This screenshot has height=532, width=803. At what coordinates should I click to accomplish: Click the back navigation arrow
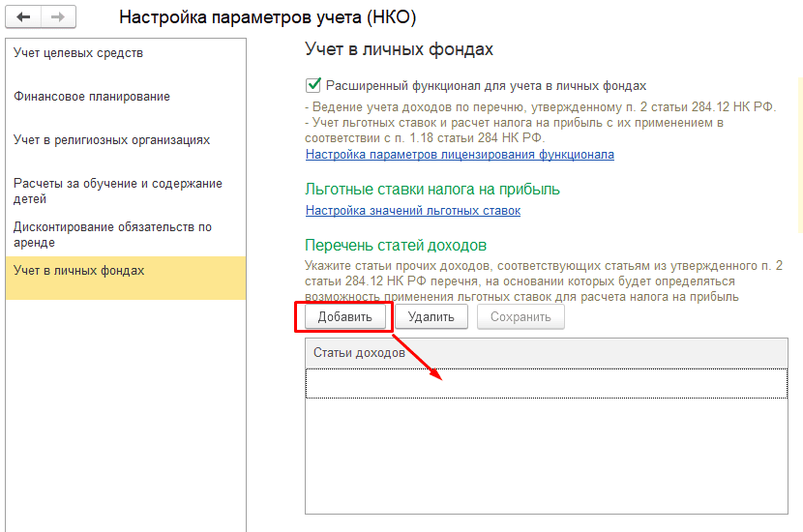pyautogui.click(x=23, y=18)
